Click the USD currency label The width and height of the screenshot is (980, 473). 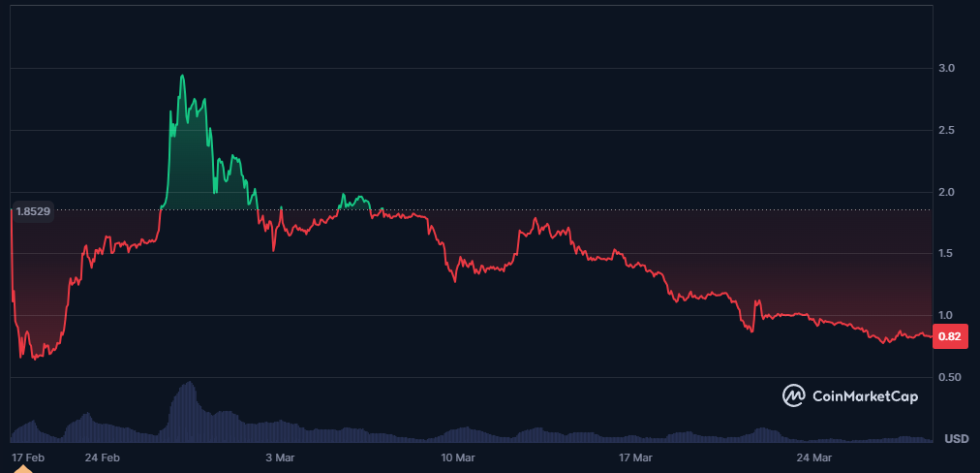(x=956, y=439)
